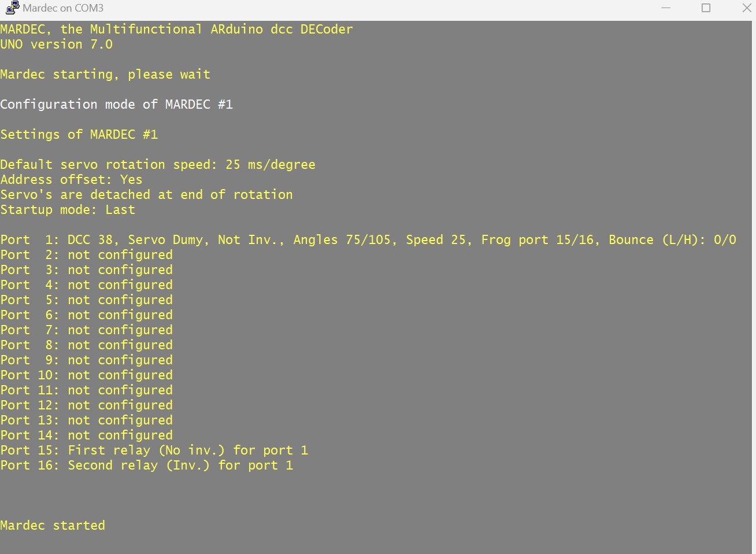Click 'Default servo rotation speed' line
This screenshot has height=554, width=756.
[158, 165]
